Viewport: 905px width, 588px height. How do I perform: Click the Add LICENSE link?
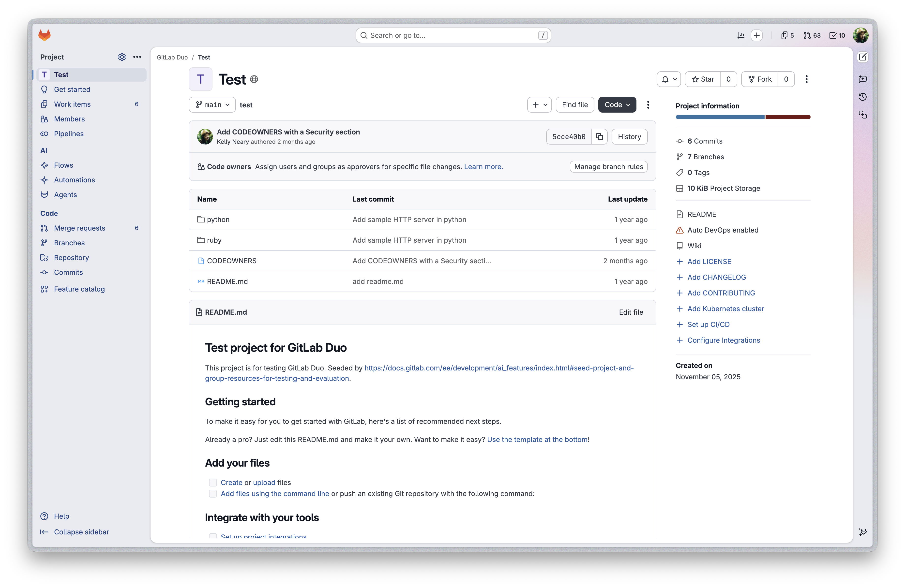pos(709,262)
